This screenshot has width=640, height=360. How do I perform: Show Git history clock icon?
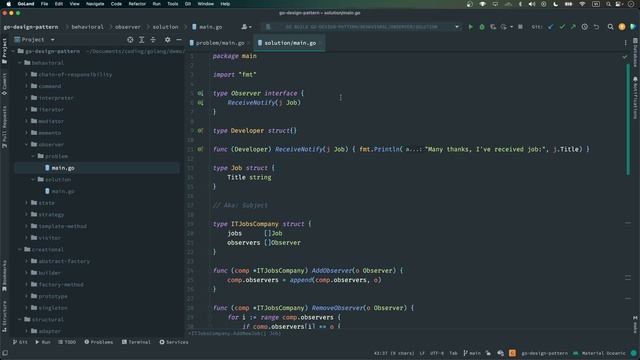584,27
